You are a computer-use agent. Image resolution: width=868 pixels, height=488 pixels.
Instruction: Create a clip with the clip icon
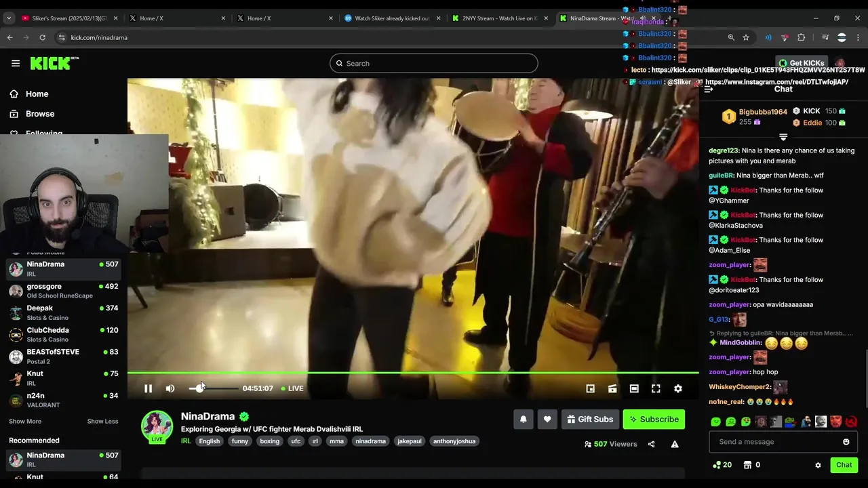coord(612,388)
